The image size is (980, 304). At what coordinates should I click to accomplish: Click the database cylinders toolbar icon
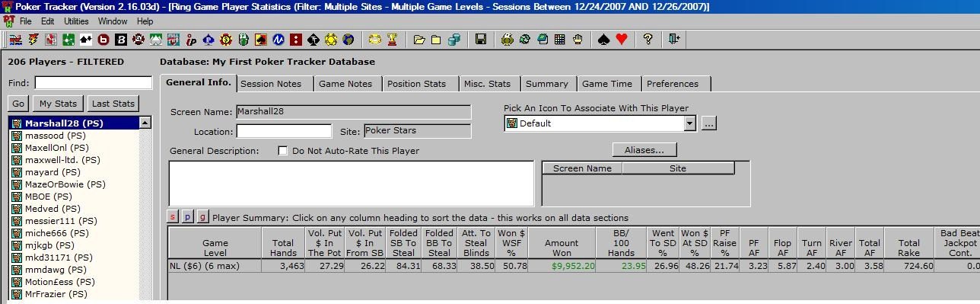click(454, 40)
